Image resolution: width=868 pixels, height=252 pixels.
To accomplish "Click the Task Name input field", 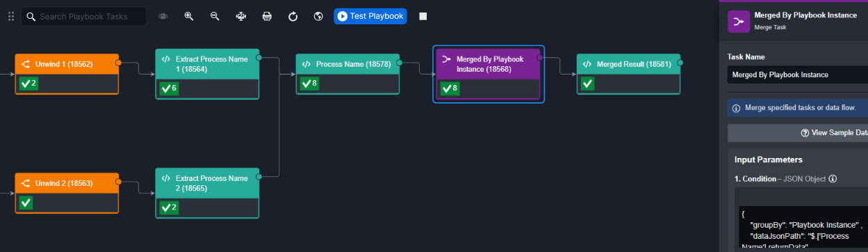I will [798, 74].
